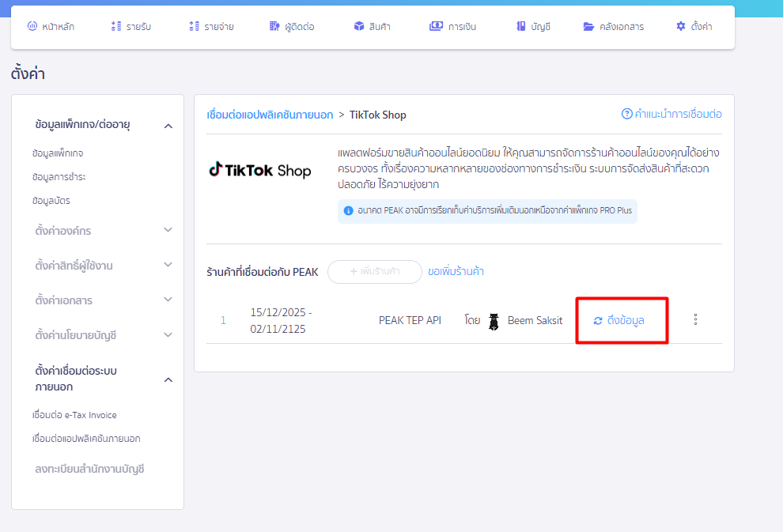Click the date range 15/12/2025 - 02/11/2125
Screen dimensions: 783x532
pos(281,320)
